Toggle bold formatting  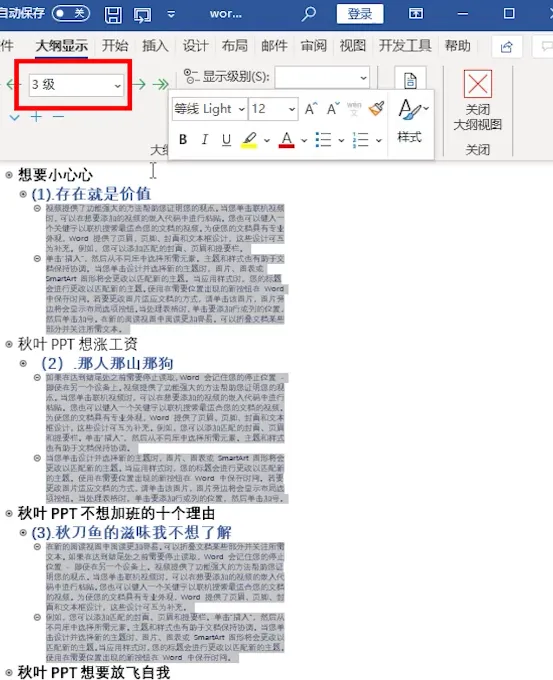183,139
